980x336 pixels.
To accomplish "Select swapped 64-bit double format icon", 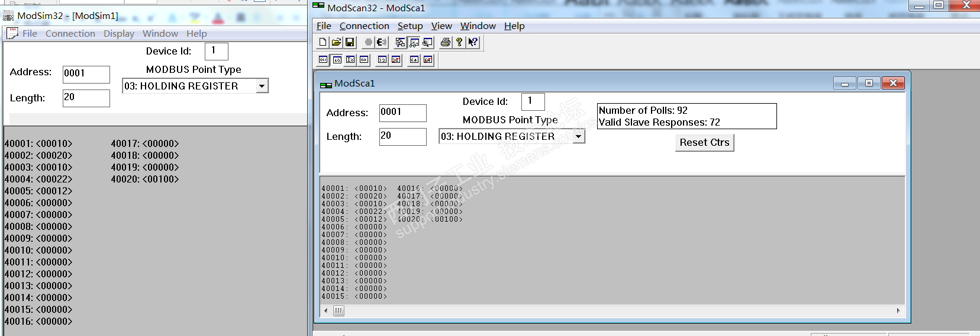I will [x=428, y=60].
